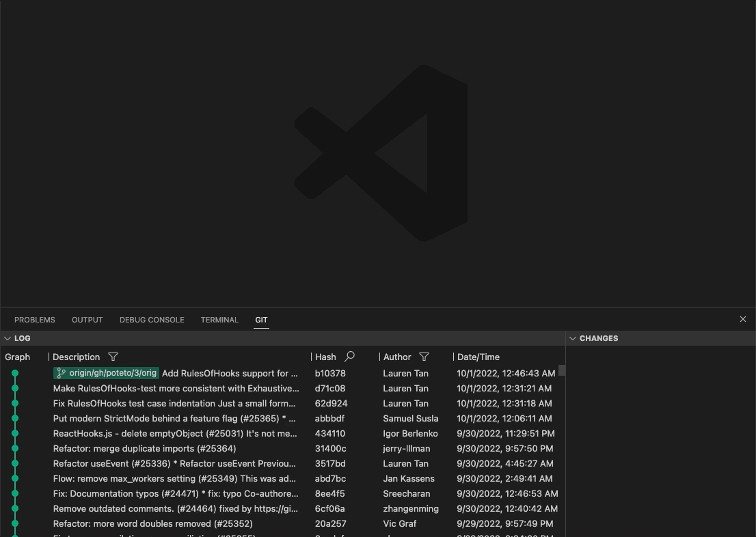The image size is (756, 537).
Task: Select the commit graph node for 31400c
Action: (15, 448)
